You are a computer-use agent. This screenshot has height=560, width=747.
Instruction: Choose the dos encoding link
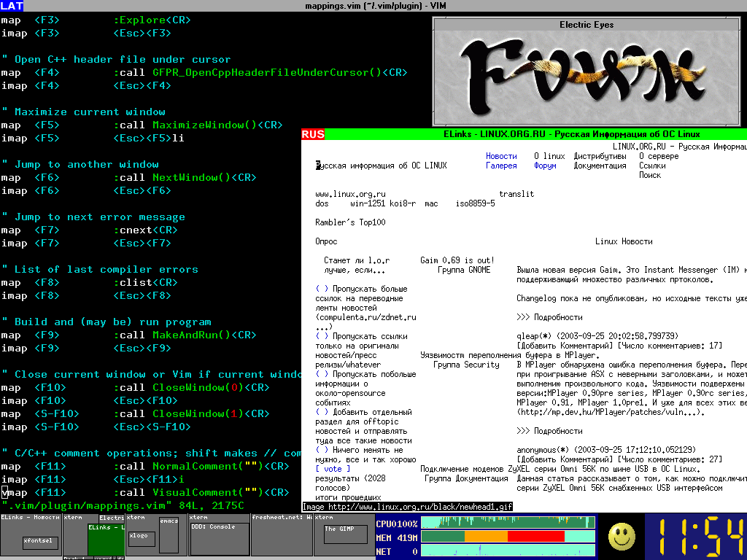click(322, 204)
